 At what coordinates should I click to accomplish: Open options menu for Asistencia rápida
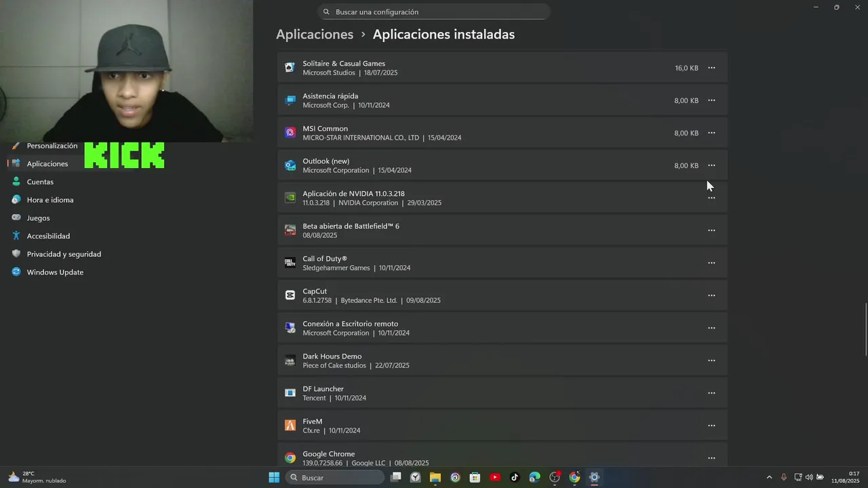(711, 100)
